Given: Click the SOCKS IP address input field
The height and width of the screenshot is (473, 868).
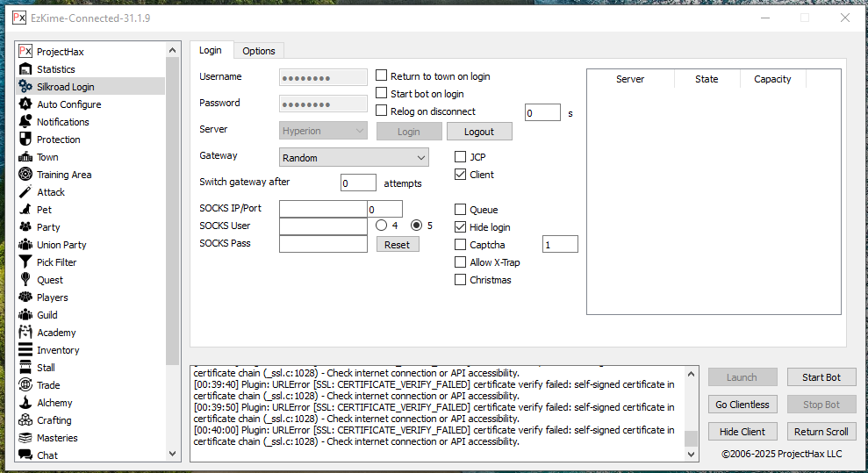Looking at the screenshot, I should pos(322,209).
